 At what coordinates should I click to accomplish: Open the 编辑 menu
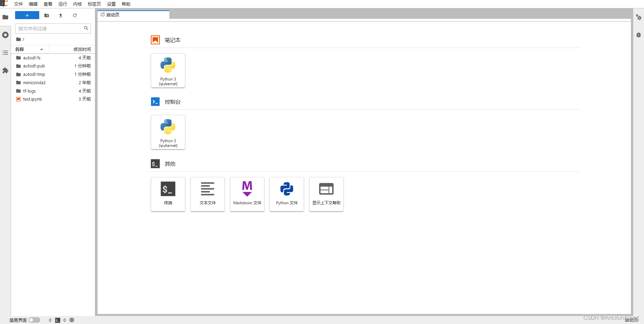click(x=33, y=4)
